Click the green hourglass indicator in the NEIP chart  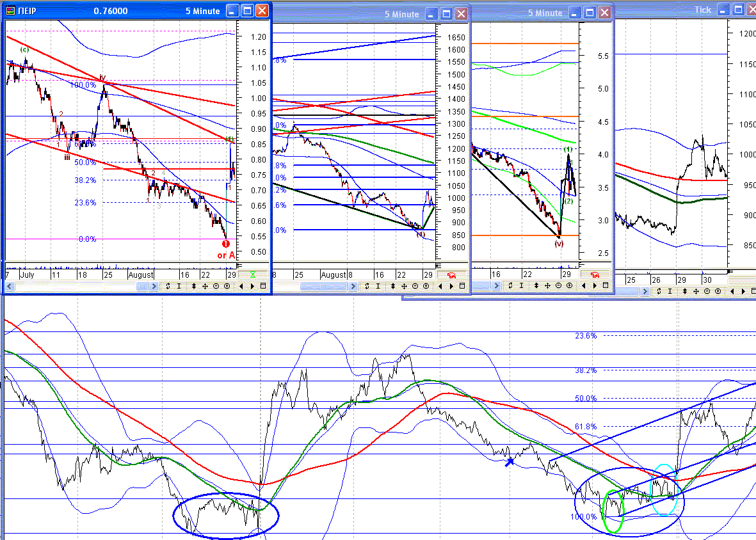pyautogui.click(x=253, y=274)
